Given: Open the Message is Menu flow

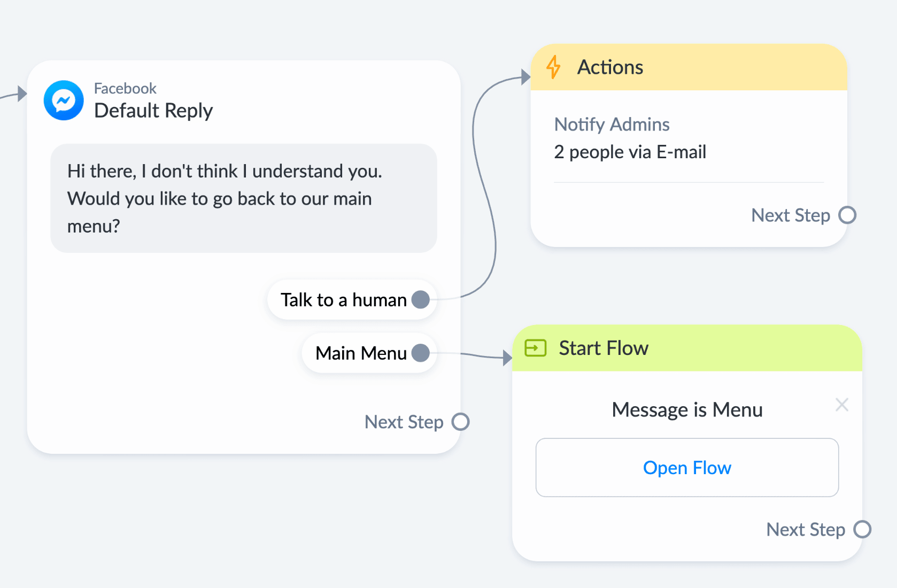Looking at the screenshot, I should click(x=687, y=468).
